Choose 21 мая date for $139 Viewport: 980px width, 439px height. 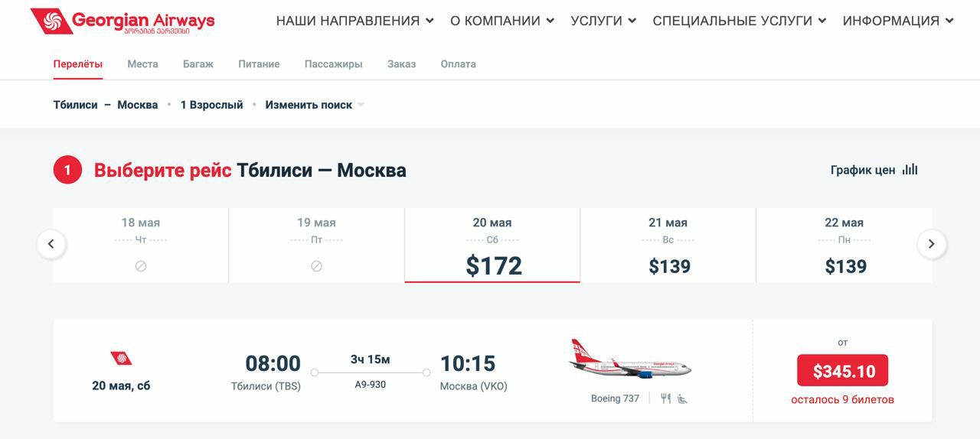(x=668, y=246)
